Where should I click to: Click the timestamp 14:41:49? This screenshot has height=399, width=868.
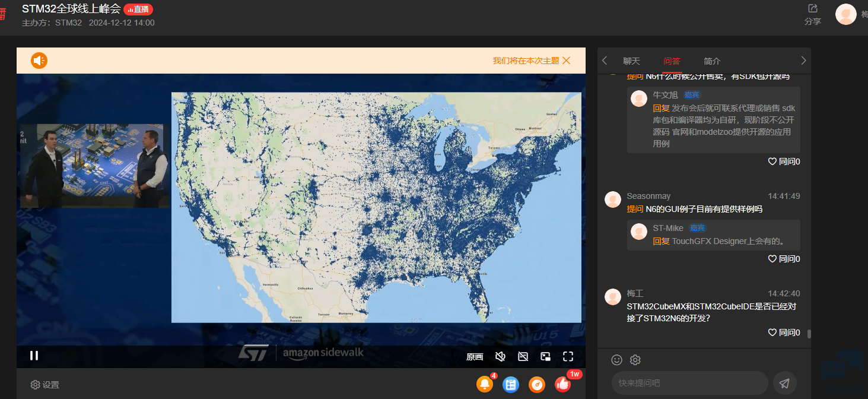[x=784, y=196]
